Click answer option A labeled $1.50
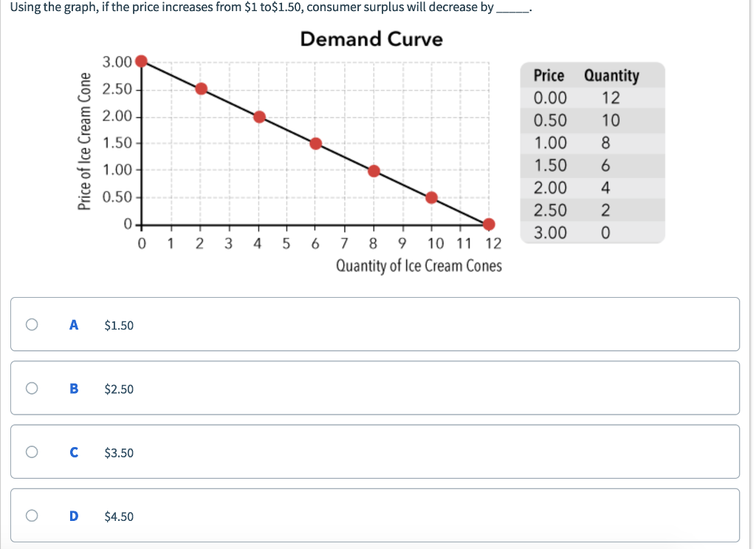The image size is (756, 549). 118,324
